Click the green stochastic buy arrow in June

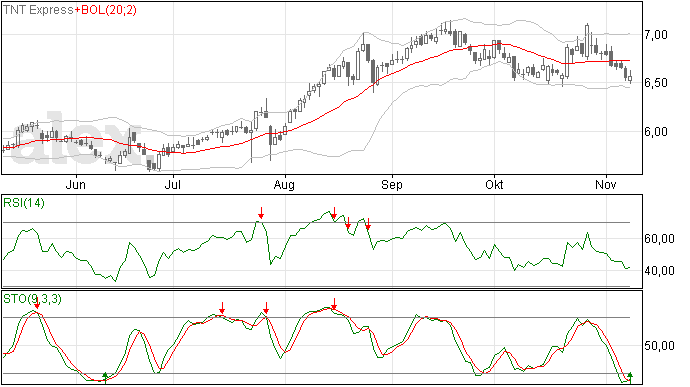(105, 377)
